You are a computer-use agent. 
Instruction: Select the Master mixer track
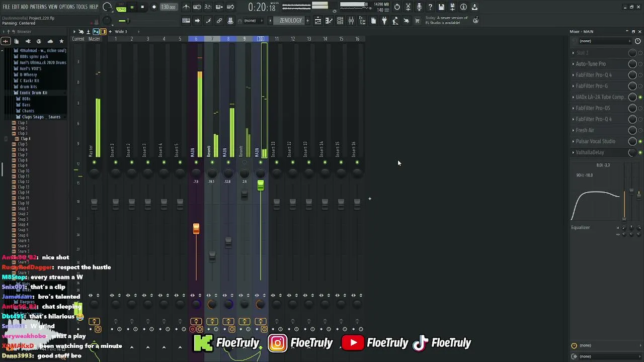(x=94, y=39)
